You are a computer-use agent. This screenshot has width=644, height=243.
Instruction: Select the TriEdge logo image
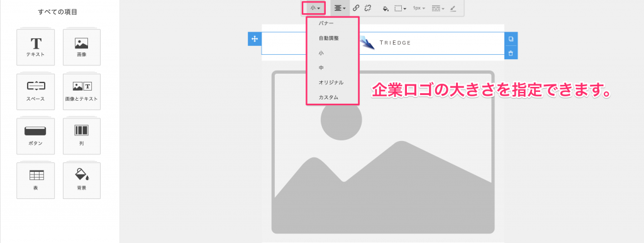(x=385, y=43)
